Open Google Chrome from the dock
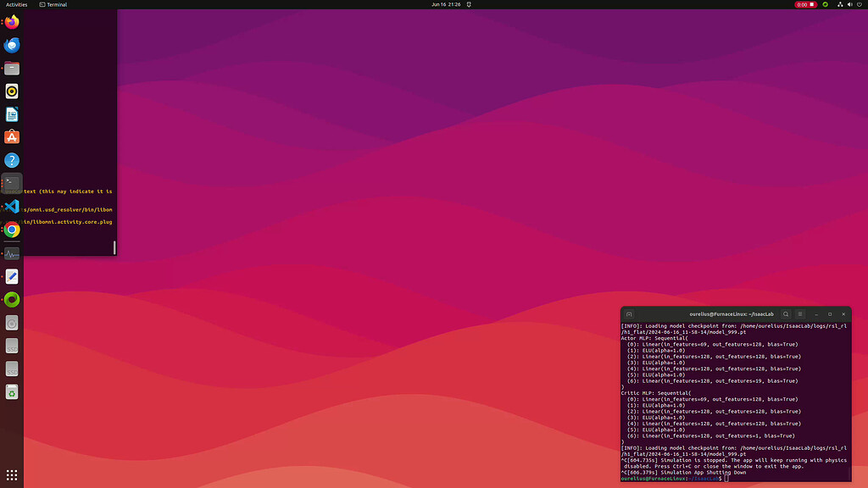This screenshot has height=488, width=868. pos(12,230)
